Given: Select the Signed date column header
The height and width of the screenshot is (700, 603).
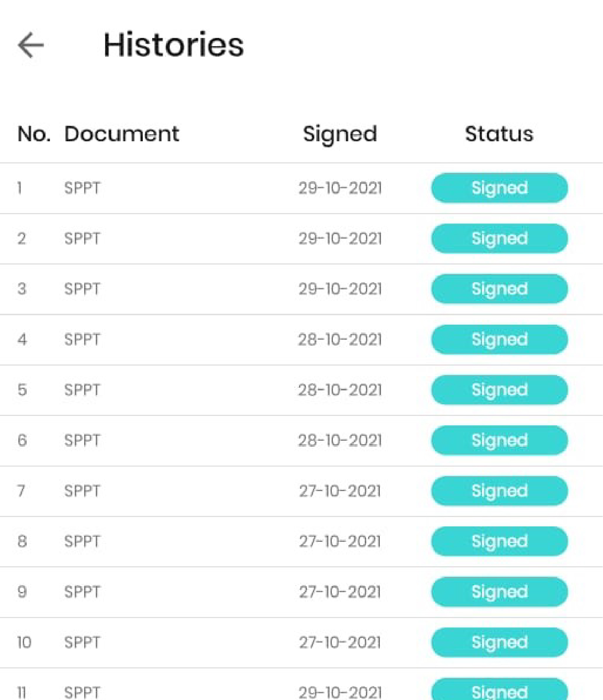Looking at the screenshot, I should (x=340, y=135).
